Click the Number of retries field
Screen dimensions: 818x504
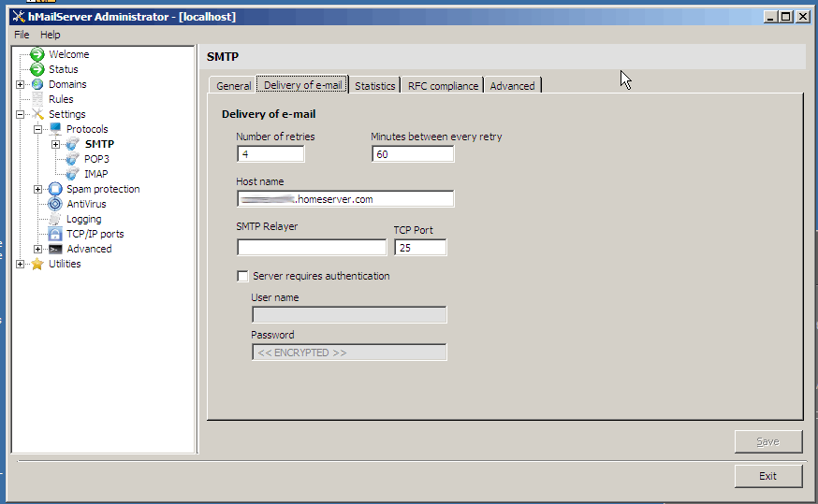(x=270, y=154)
